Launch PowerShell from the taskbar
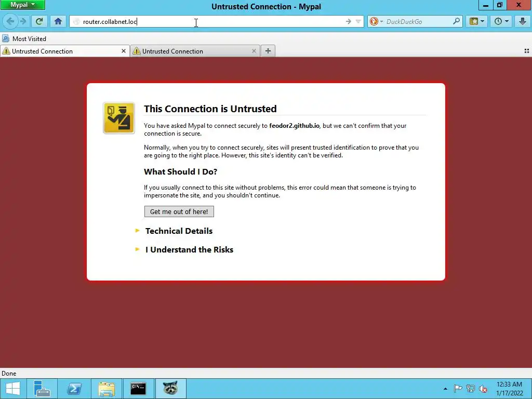 pos(74,389)
